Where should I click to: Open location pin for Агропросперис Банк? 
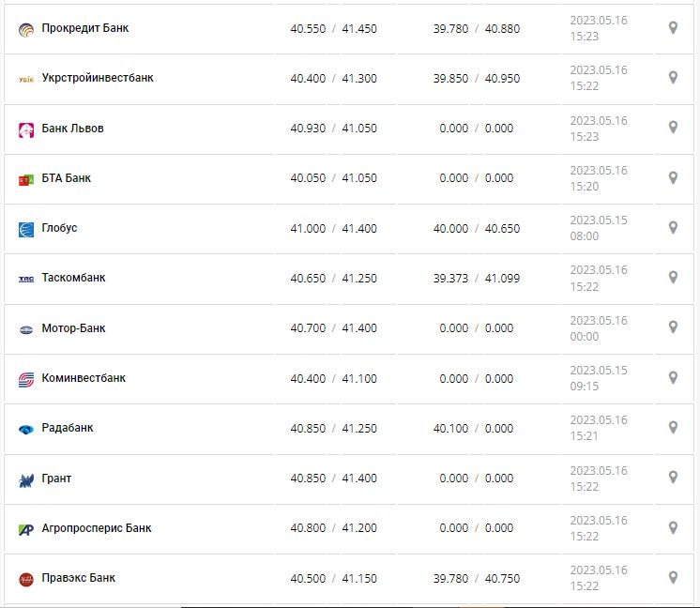pos(673,527)
